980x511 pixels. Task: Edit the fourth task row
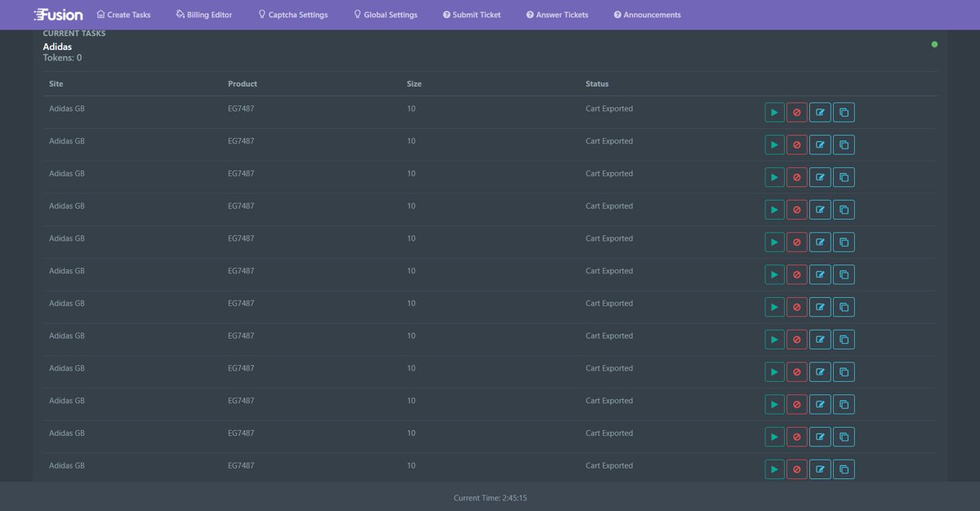pyautogui.click(x=820, y=210)
